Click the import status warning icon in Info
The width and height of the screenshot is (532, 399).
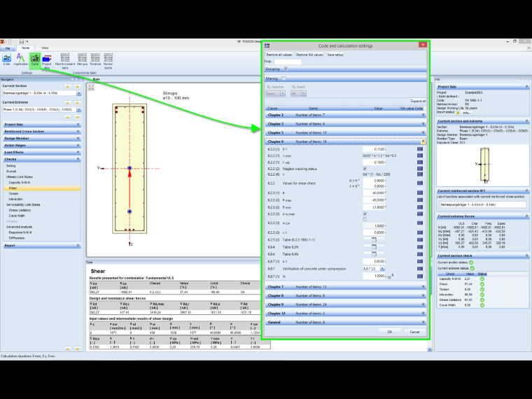[x=458, y=113]
